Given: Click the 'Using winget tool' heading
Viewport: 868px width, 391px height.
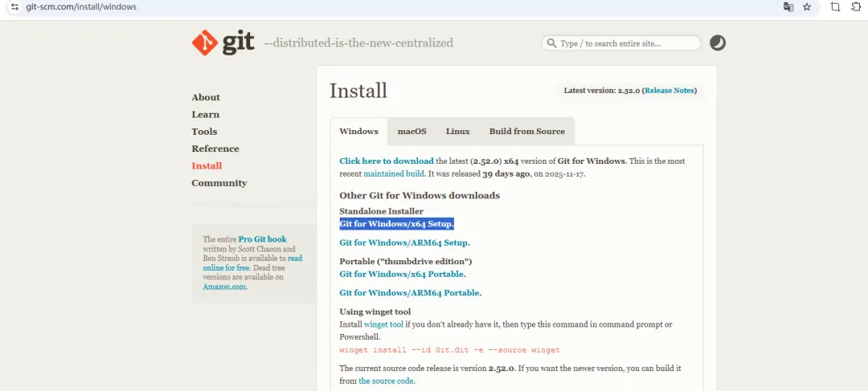Looking at the screenshot, I should [375, 312].
